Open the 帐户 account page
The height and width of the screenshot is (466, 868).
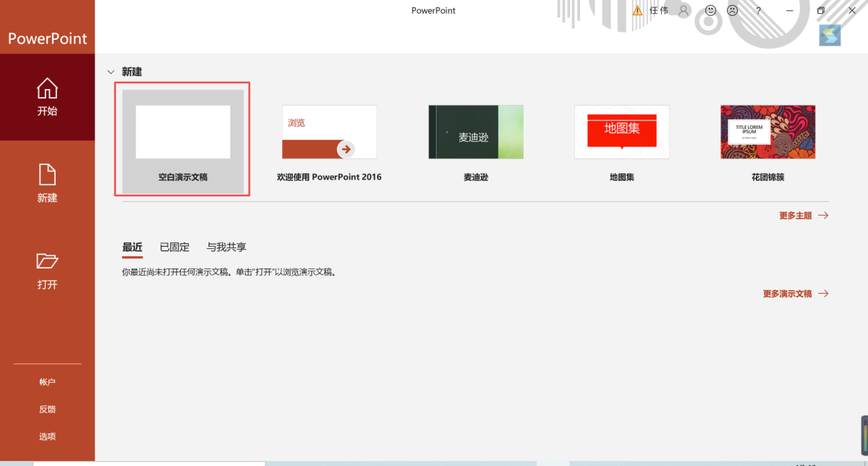coord(47,382)
